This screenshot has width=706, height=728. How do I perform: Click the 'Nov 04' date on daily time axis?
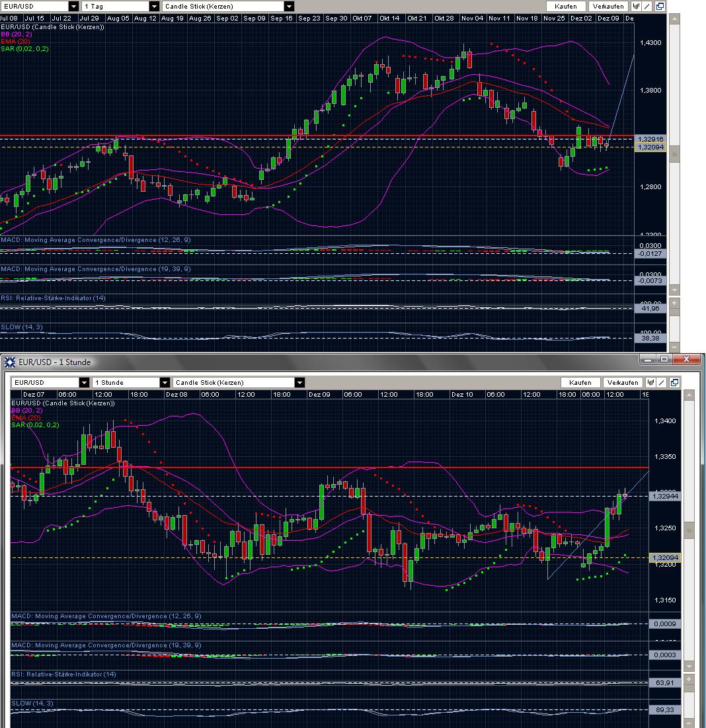472,19
